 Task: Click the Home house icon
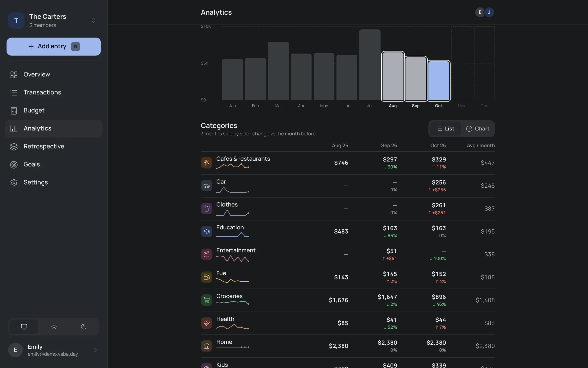207,346
